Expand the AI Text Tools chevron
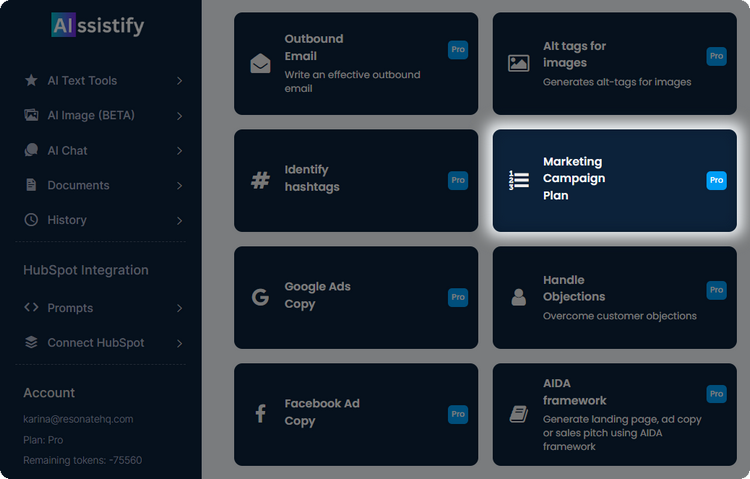The height and width of the screenshot is (479, 750). coord(179,81)
